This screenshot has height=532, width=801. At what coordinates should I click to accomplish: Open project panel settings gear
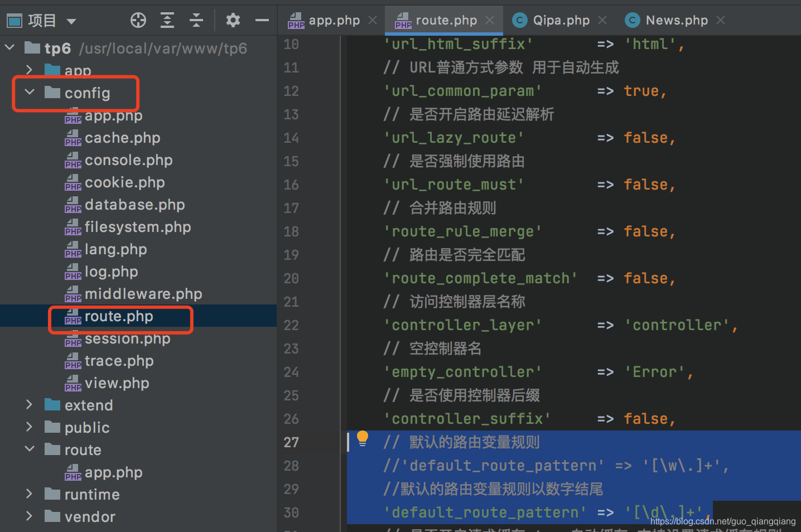[233, 21]
